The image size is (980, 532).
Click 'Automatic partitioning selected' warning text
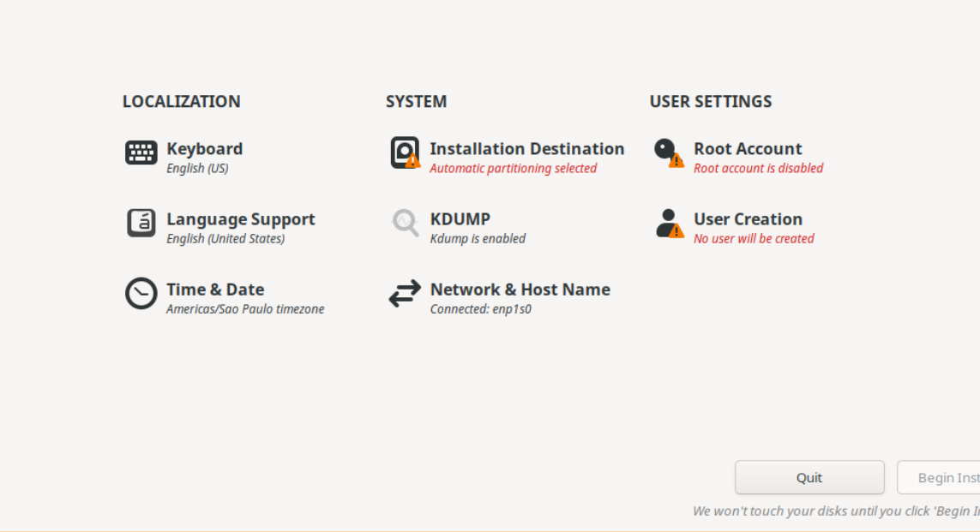point(513,169)
